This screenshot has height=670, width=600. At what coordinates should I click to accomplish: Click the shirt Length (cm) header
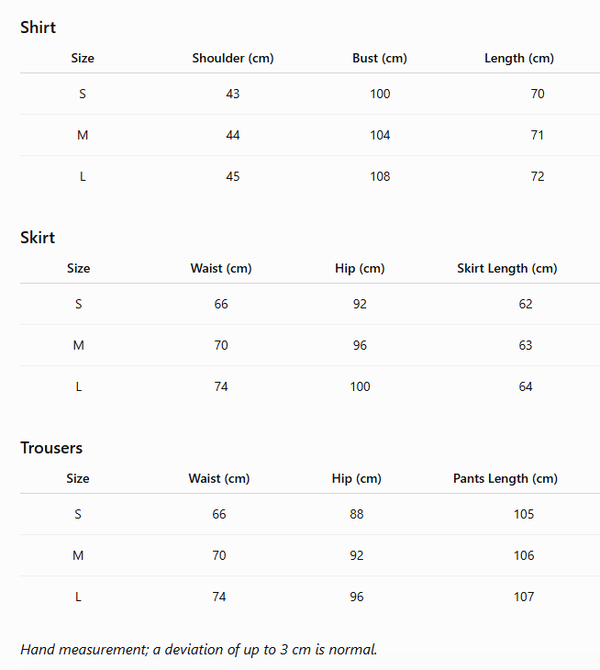(x=519, y=58)
